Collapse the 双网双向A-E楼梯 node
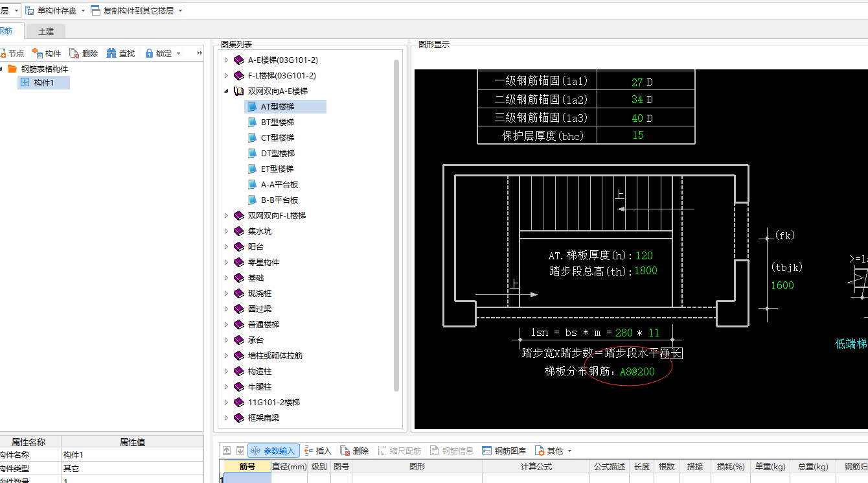Image resolution: width=868 pixels, height=483 pixels. pyautogui.click(x=226, y=91)
